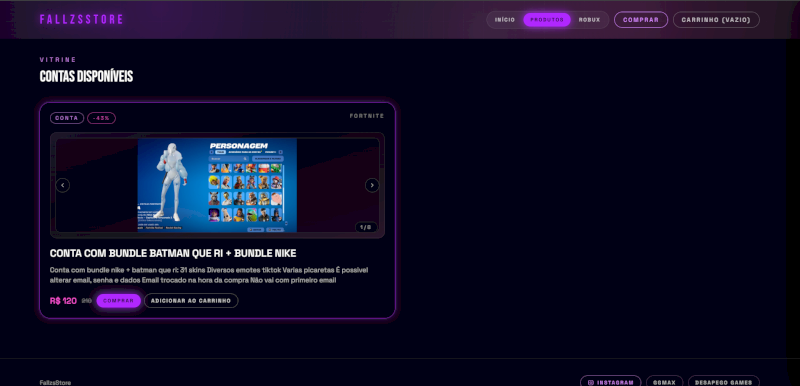Show previous image with left arrow
Screen dimensions: 800x386
pyautogui.click(x=63, y=185)
